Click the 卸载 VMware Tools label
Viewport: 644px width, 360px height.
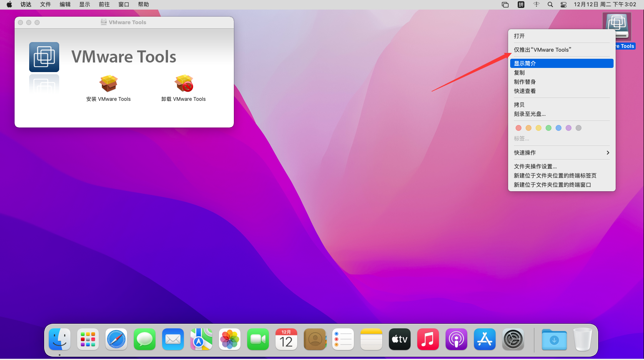(x=184, y=99)
